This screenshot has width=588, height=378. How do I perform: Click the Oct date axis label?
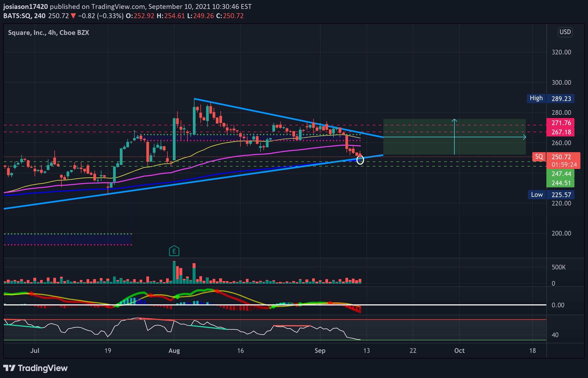tap(459, 351)
